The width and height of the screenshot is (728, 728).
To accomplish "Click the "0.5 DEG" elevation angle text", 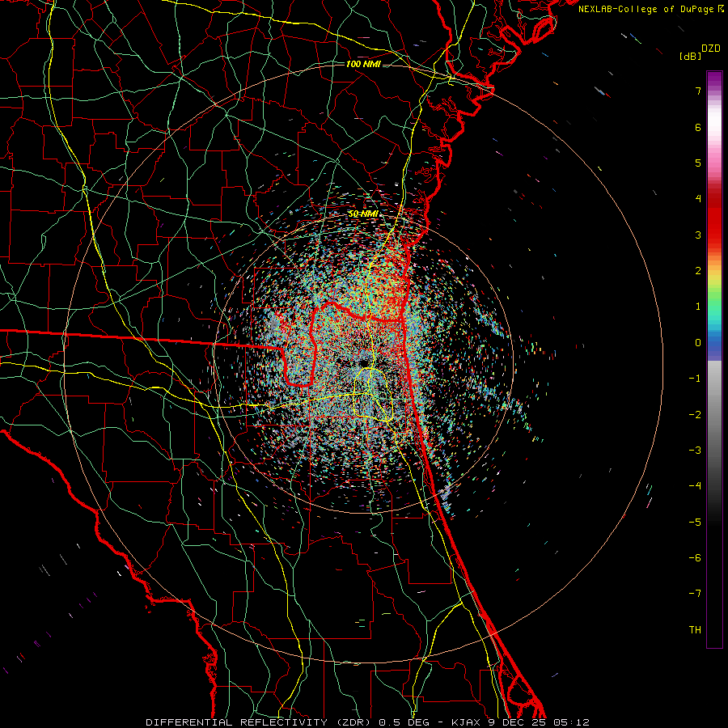I will [404, 722].
